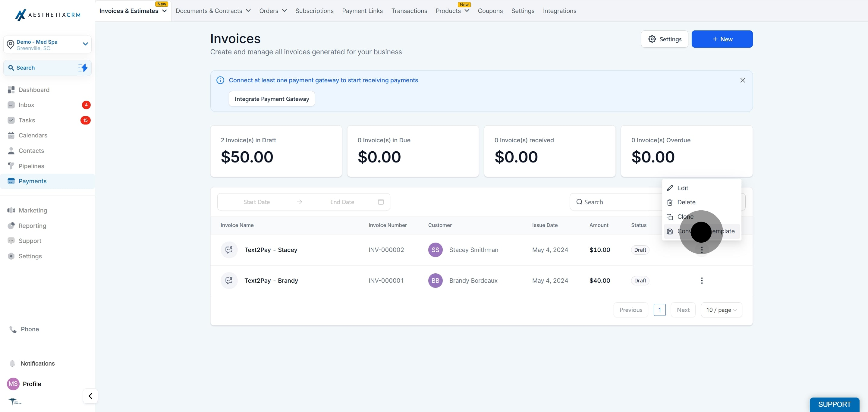Image resolution: width=868 pixels, height=412 pixels.
Task: Open the date range calendar icon
Action: click(x=381, y=202)
